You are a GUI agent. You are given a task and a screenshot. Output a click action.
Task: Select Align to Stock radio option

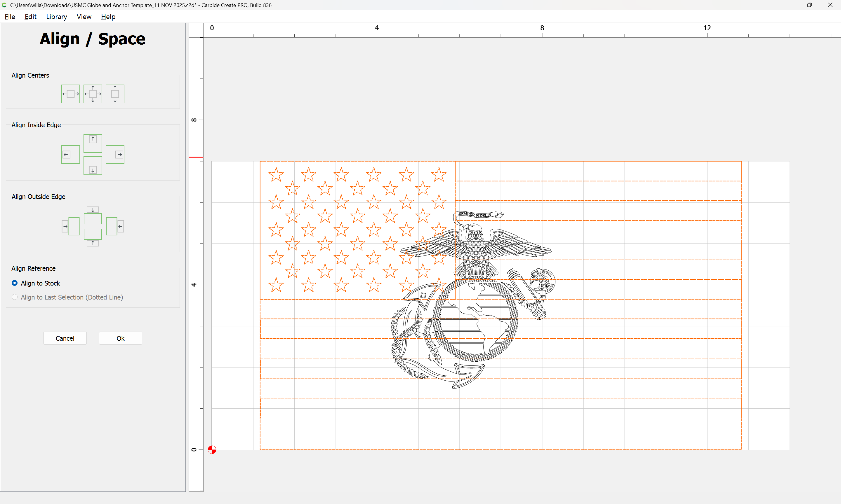coord(15,283)
